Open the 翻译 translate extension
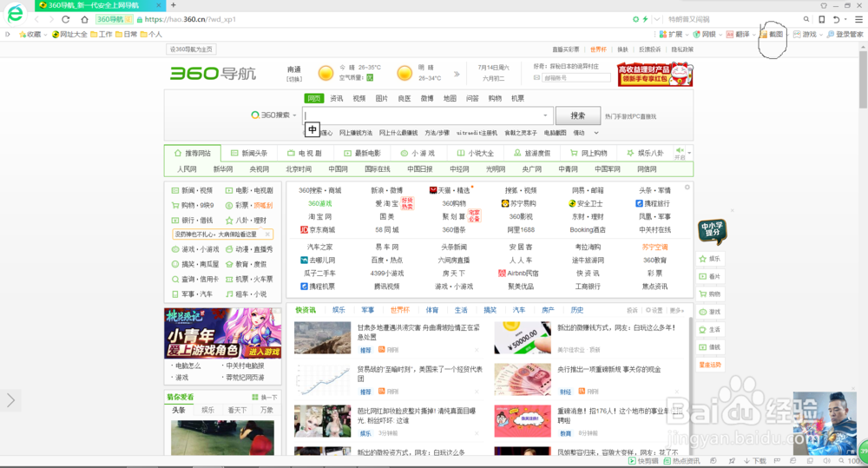This screenshot has height=468, width=868. (x=738, y=35)
